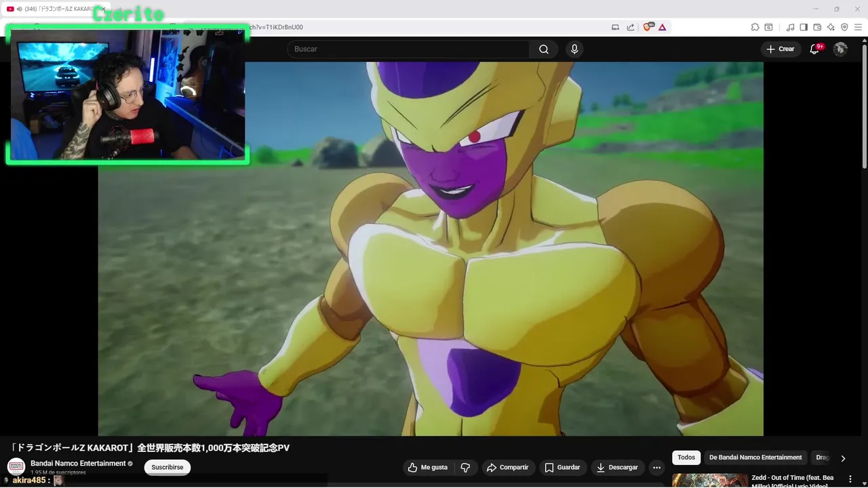
Task: Open the Brave Wallet icon
Action: [817, 27]
